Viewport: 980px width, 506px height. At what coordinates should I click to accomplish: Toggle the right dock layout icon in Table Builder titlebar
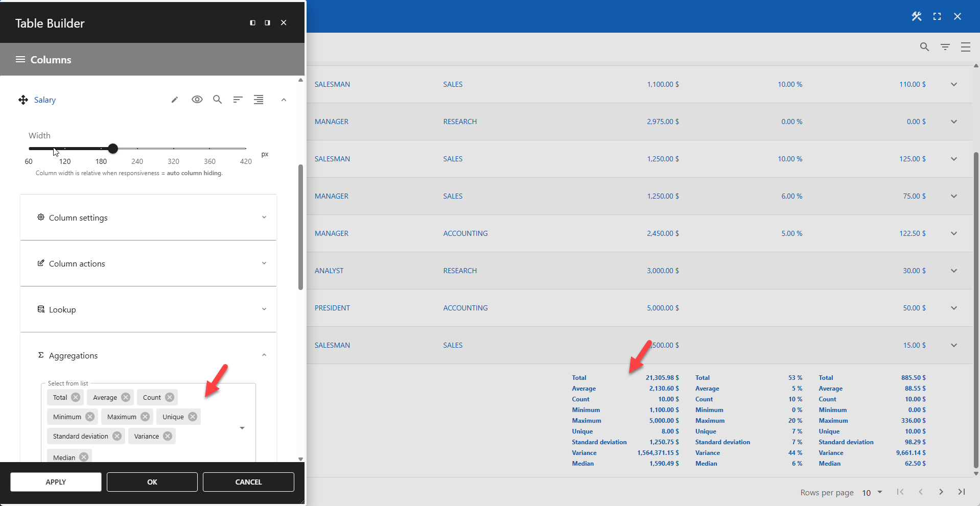(267, 22)
